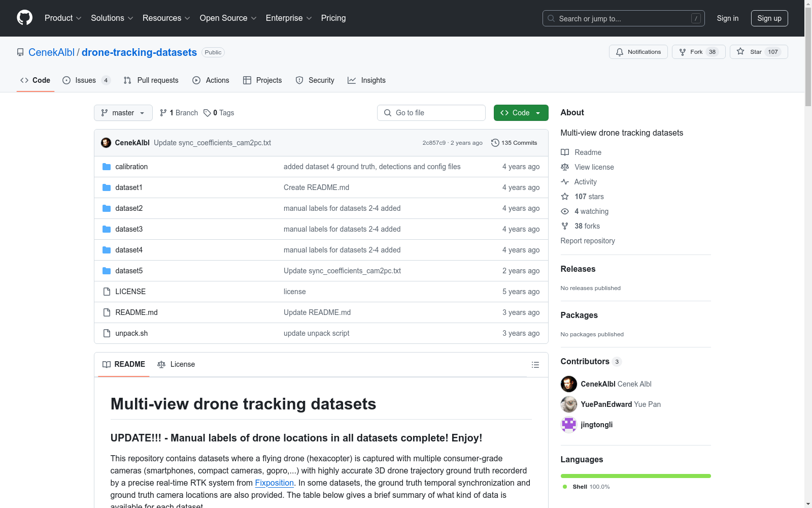The height and width of the screenshot is (508, 812).
Task: Click the dataset3 folder icon
Action: click(107, 229)
